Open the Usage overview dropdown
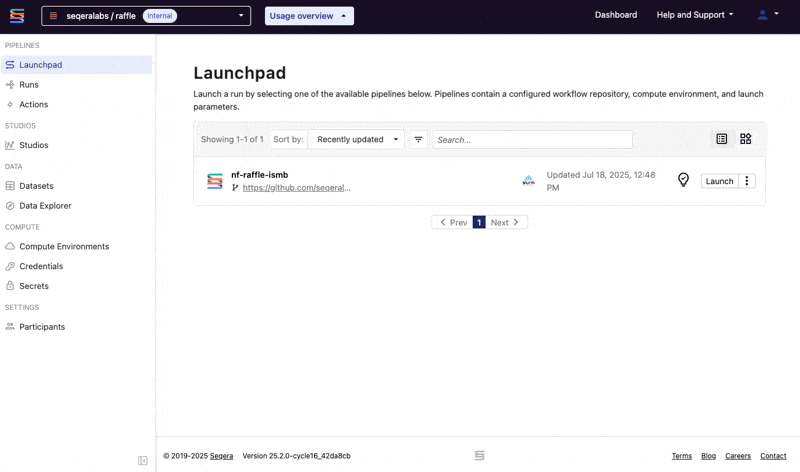The image size is (800, 472). click(x=309, y=16)
